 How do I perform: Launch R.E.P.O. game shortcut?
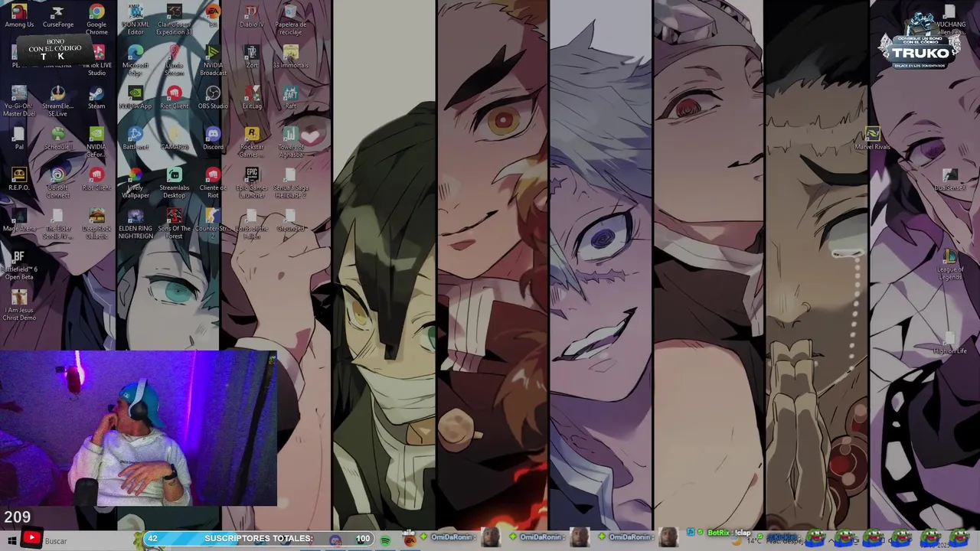(19, 179)
